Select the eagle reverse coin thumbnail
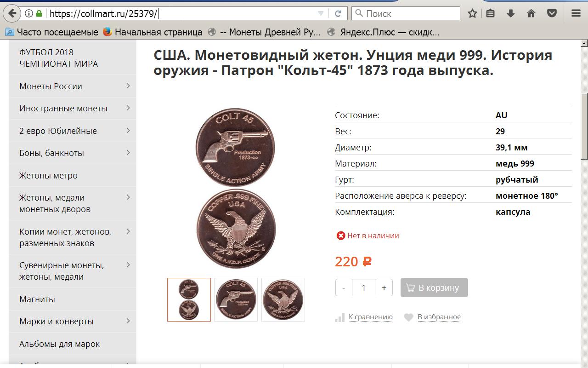Viewport: 588px width, 368px height. click(283, 299)
